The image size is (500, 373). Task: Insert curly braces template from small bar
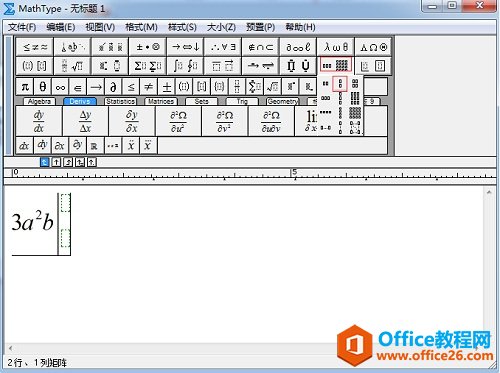pyautogui.click(x=219, y=87)
